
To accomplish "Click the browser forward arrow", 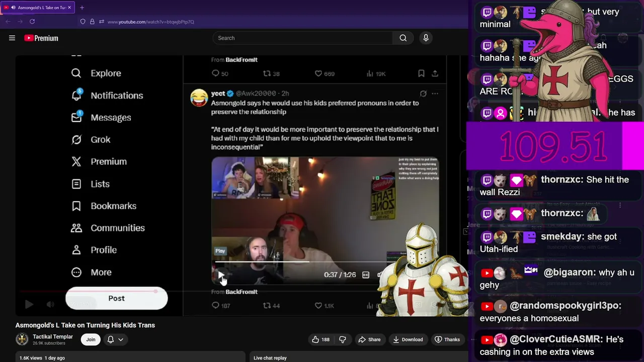I will click(x=20, y=22).
